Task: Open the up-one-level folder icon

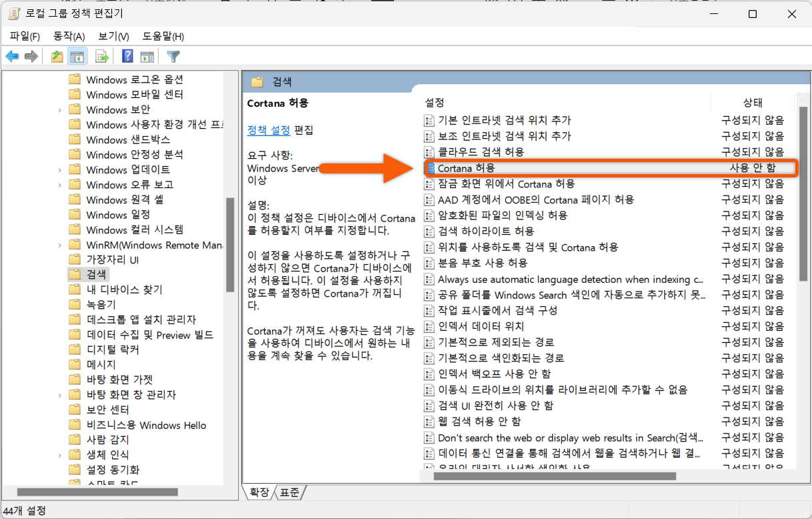Action: 57,56
